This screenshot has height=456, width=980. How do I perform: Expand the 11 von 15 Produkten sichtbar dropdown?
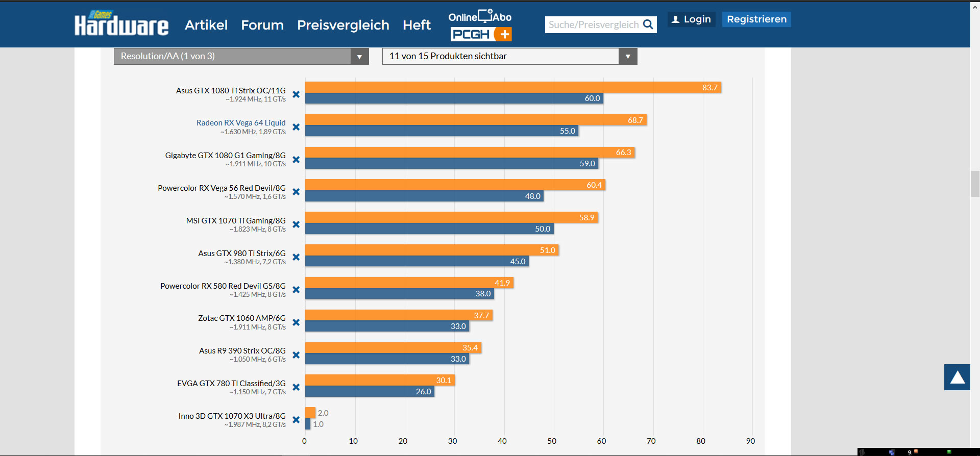click(x=510, y=56)
